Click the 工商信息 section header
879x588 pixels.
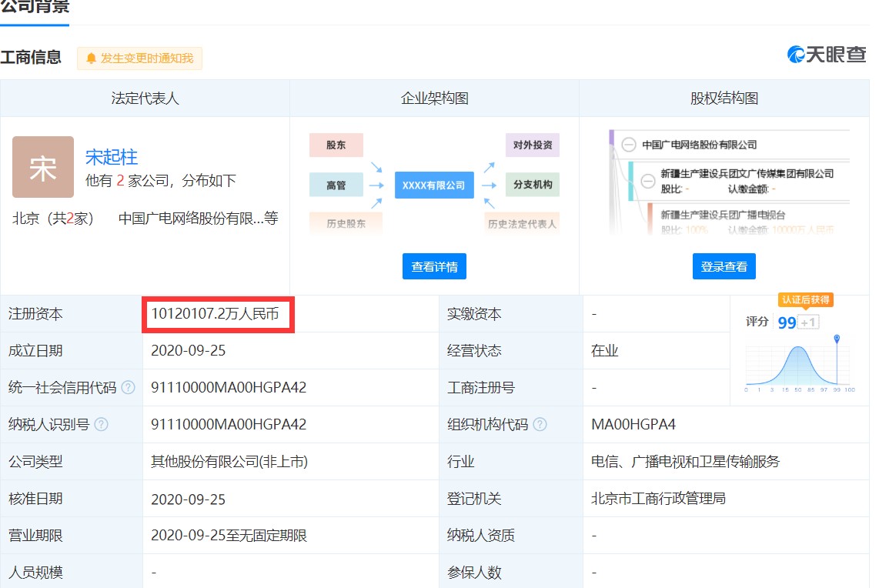pos(32,57)
